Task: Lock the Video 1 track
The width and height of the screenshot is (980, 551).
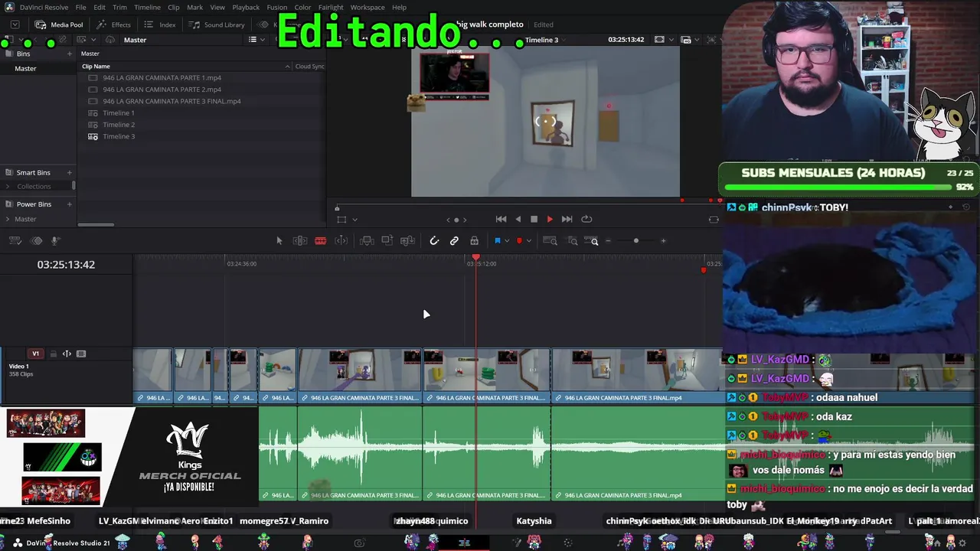Action: 53,354
